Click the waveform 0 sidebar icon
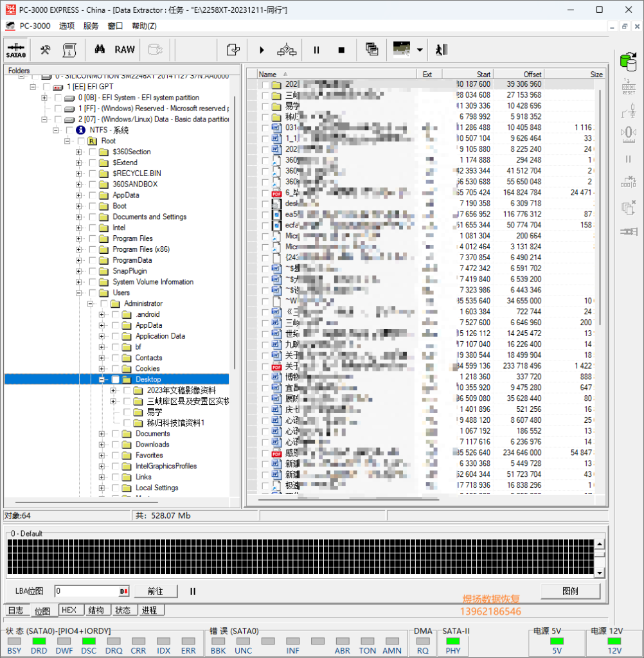The height and width of the screenshot is (658, 644). (x=629, y=134)
